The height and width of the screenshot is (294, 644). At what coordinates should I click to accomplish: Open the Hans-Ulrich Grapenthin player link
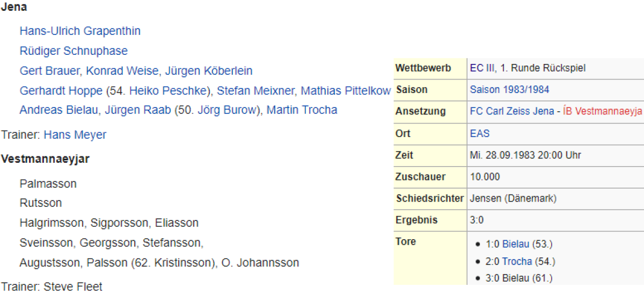tap(80, 31)
